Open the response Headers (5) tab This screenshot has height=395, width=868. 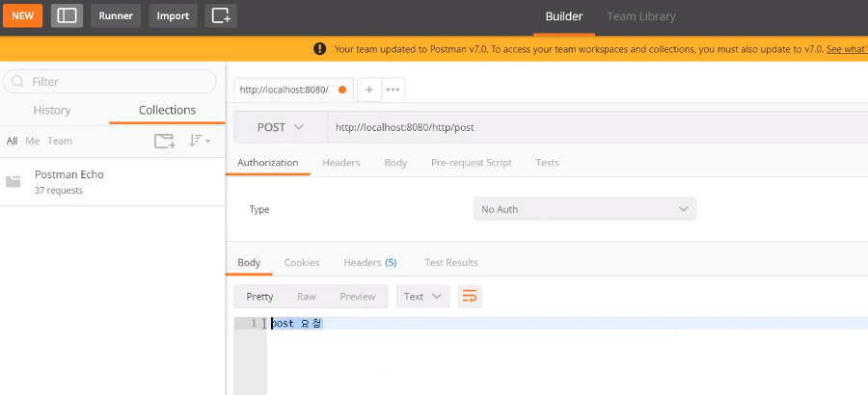coord(369,263)
